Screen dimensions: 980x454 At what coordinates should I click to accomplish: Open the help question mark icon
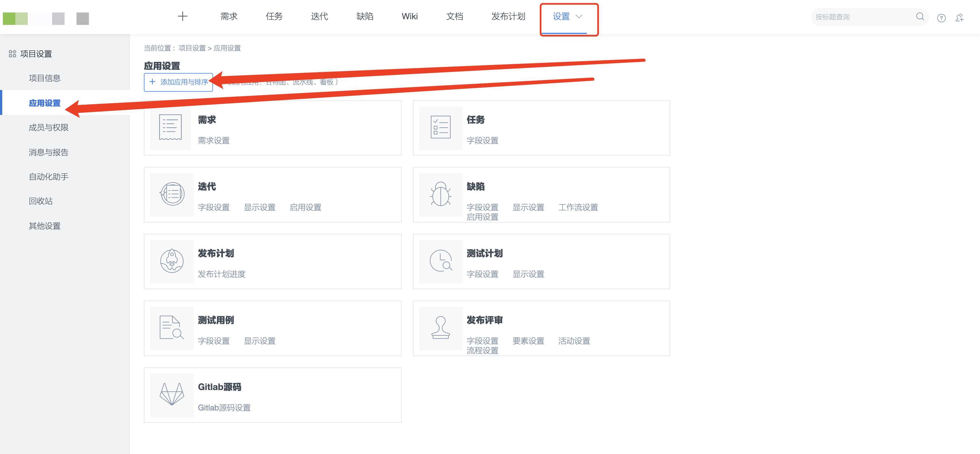click(941, 18)
